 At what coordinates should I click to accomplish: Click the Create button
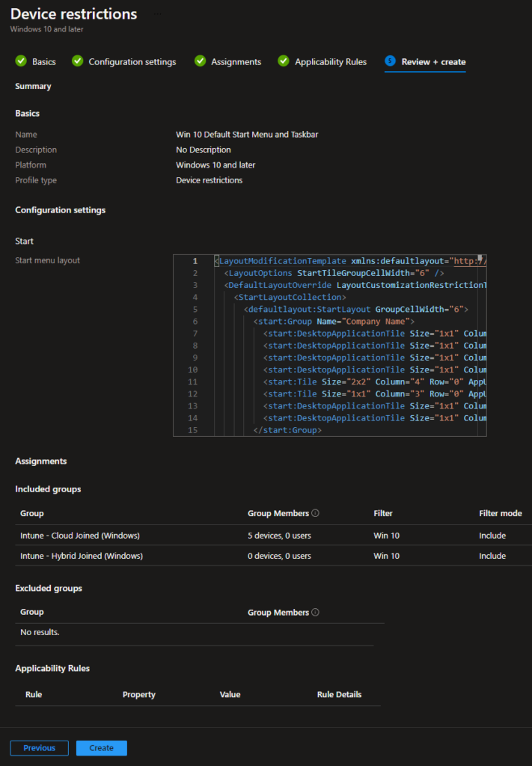pos(101,747)
